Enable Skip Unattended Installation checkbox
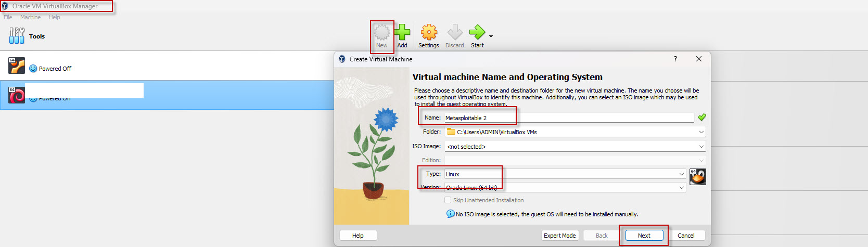The image size is (868, 247). coord(448,200)
